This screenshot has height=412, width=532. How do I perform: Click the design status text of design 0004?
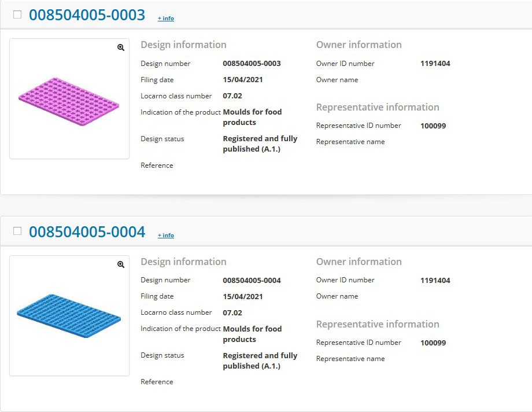(x=260, y=360)
